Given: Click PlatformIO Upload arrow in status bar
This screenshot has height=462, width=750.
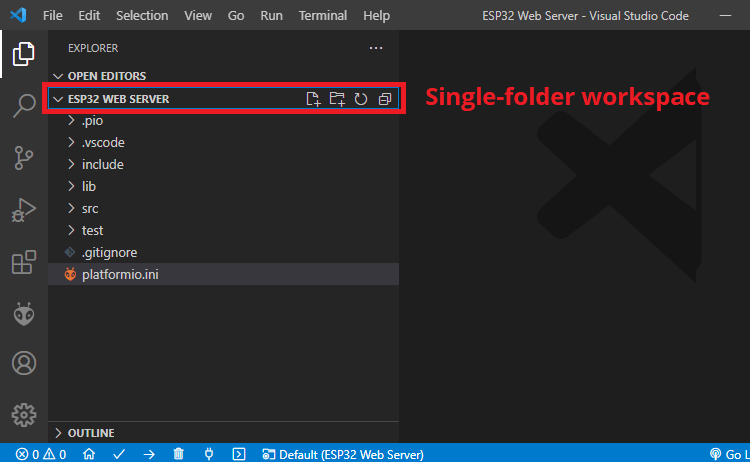Looking at the screenshot, I should pos(148,454).
